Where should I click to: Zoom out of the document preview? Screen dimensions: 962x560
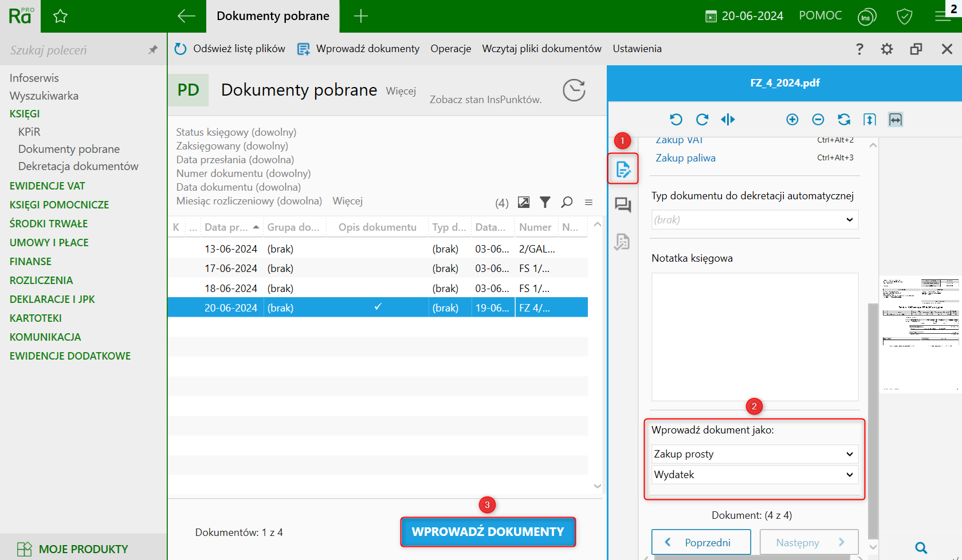(818, 119)
